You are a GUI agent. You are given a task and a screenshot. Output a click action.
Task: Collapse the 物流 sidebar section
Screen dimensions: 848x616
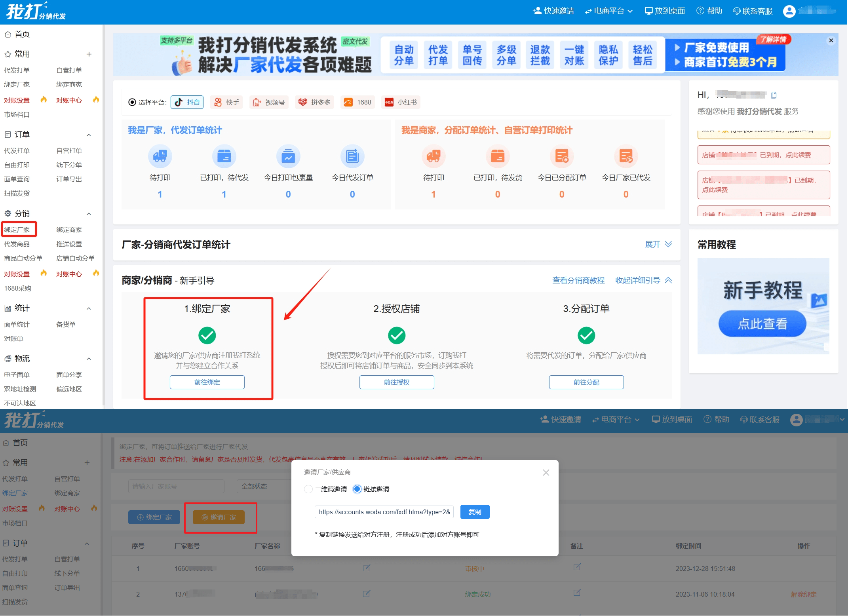[x=89, y=359]
